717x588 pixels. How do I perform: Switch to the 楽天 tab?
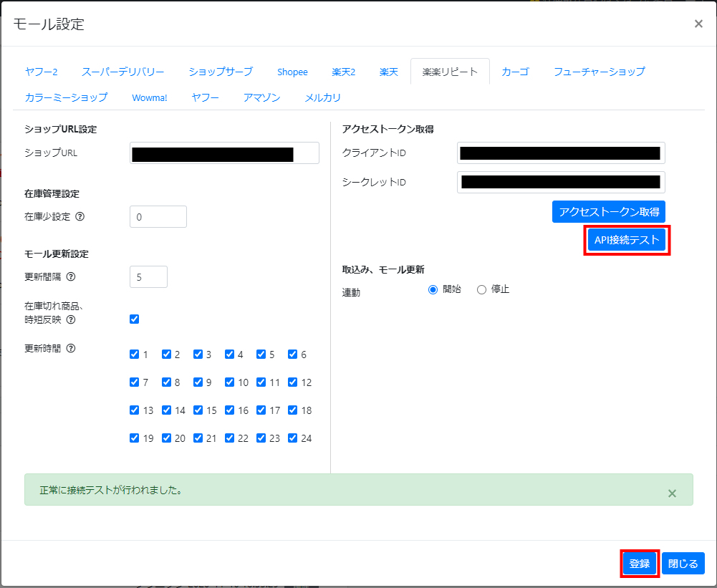[389, 72]
